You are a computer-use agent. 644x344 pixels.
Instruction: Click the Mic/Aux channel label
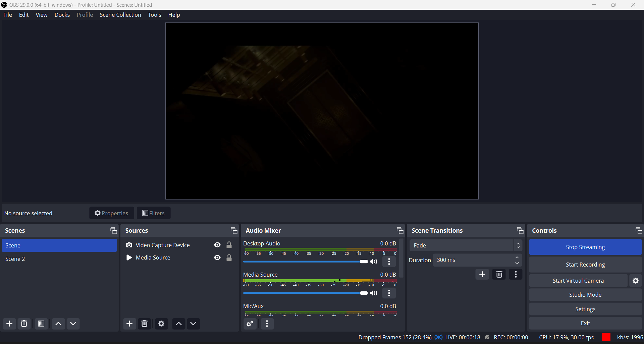tap(254, 306)
